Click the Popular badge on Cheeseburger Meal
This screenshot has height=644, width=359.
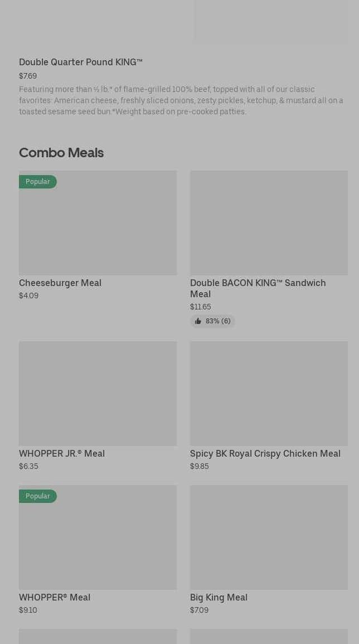[x=37, y=182]
